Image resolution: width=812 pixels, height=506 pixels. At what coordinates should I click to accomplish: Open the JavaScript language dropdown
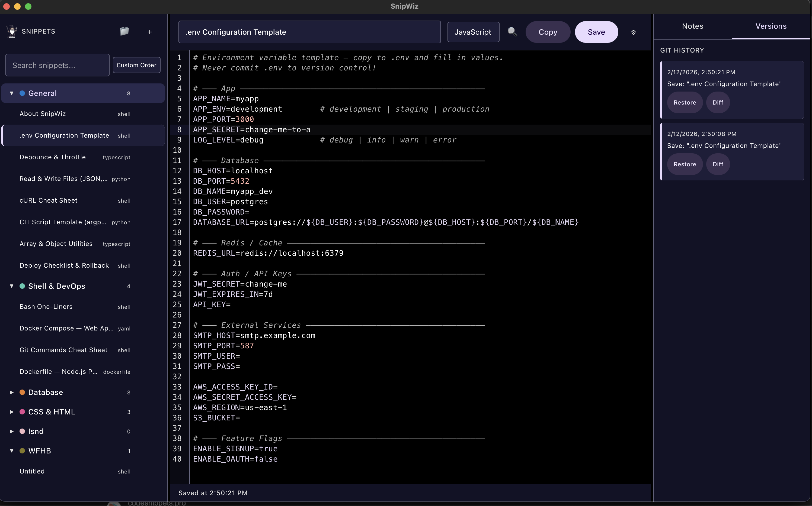[x=473, y=32]
